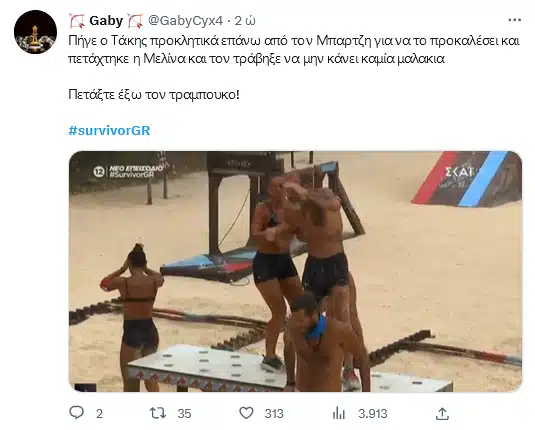Click the left arrow emoji before Gaby
535x430 pixels.
click(77, 21)
